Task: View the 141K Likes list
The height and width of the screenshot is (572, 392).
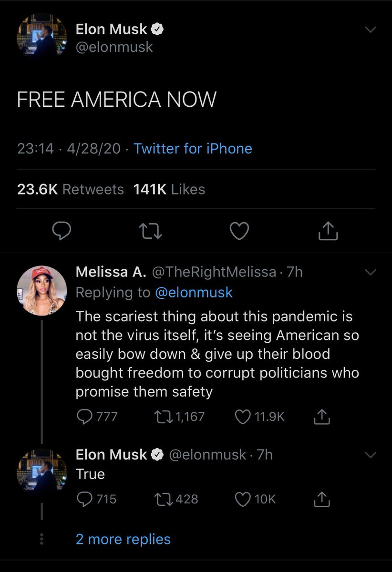Action: point(171,189)
